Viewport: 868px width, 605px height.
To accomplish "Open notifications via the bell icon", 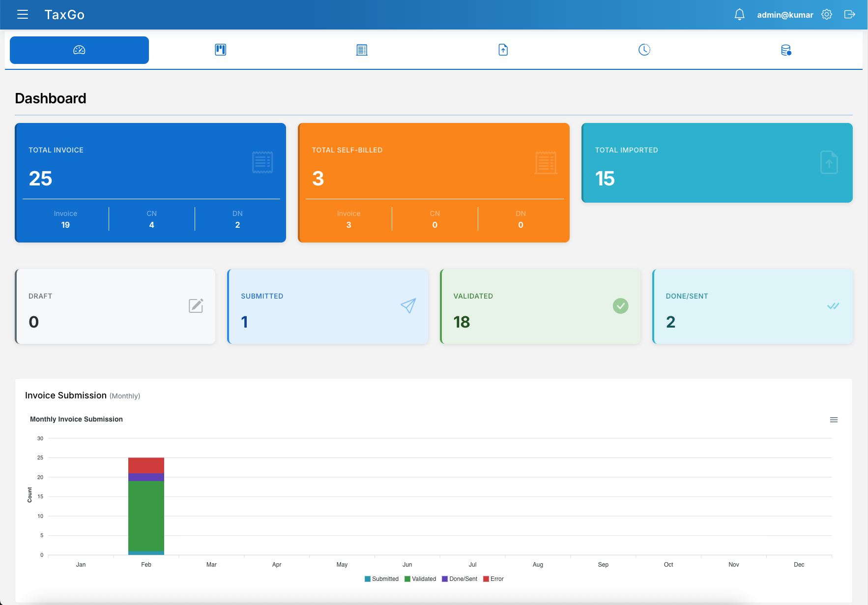I will coord(739,14).
